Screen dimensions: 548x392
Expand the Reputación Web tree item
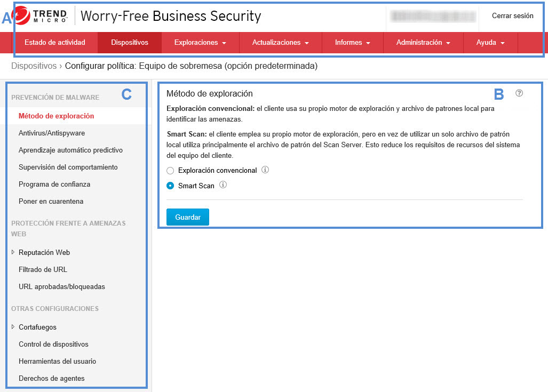pyautogui.click(x=13, y=252)
